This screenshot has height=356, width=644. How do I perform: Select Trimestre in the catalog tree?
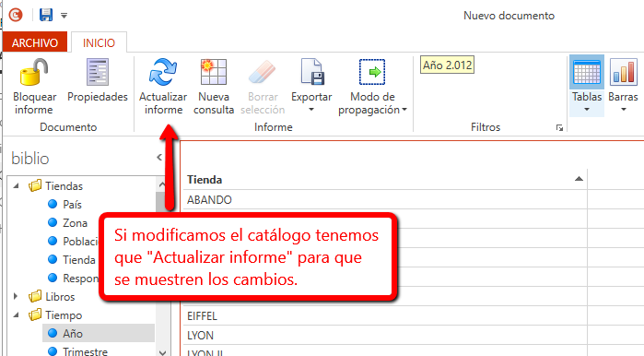[x=85, y=351]
